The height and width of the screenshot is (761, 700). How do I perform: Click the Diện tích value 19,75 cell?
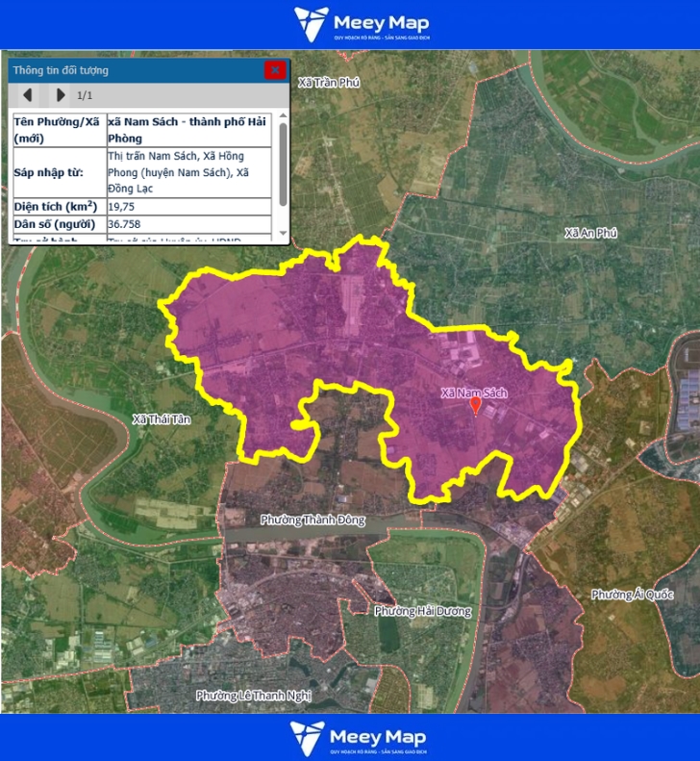[187, 206]
